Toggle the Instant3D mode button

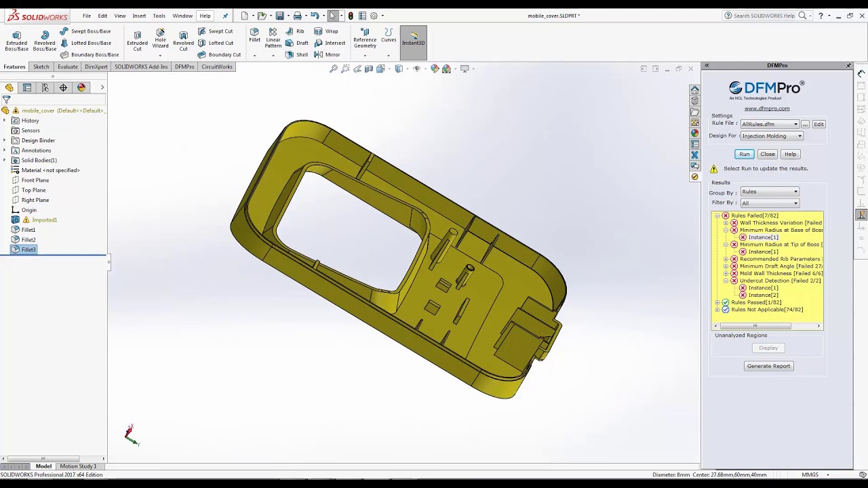(413, 39)
